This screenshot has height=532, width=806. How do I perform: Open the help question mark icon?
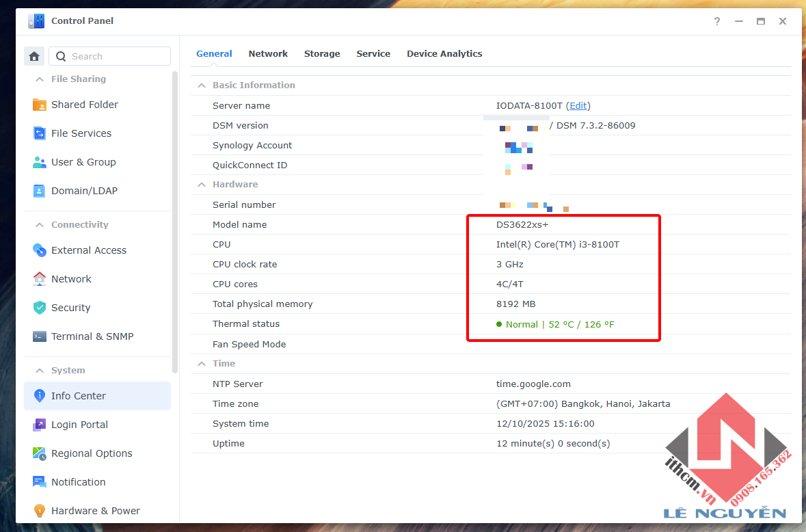pos(716,21)
